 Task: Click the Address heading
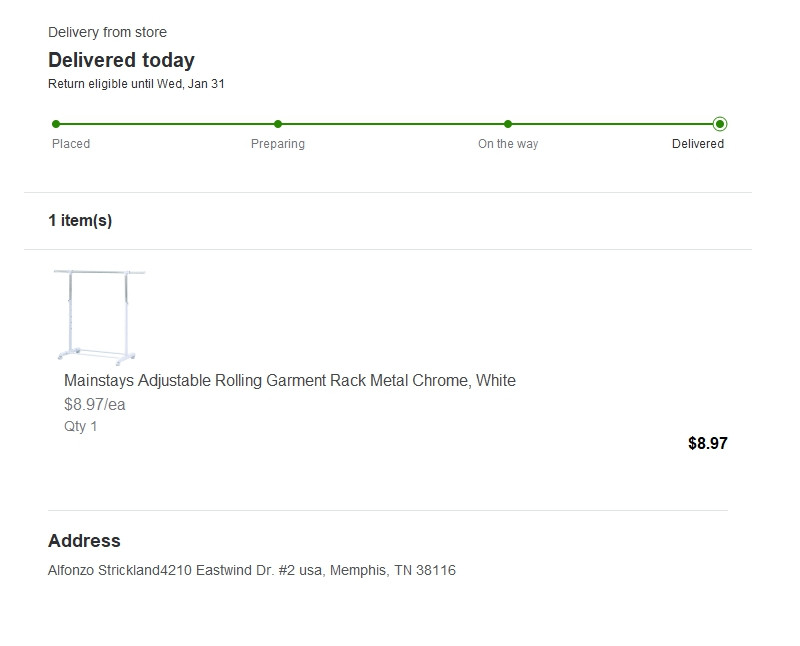(x=84, y=541)
